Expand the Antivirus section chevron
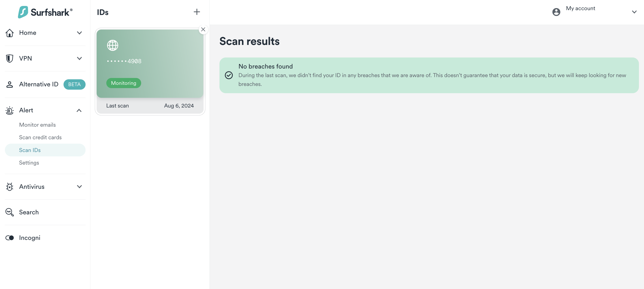 pyautogui.click(x=79, y=187)
